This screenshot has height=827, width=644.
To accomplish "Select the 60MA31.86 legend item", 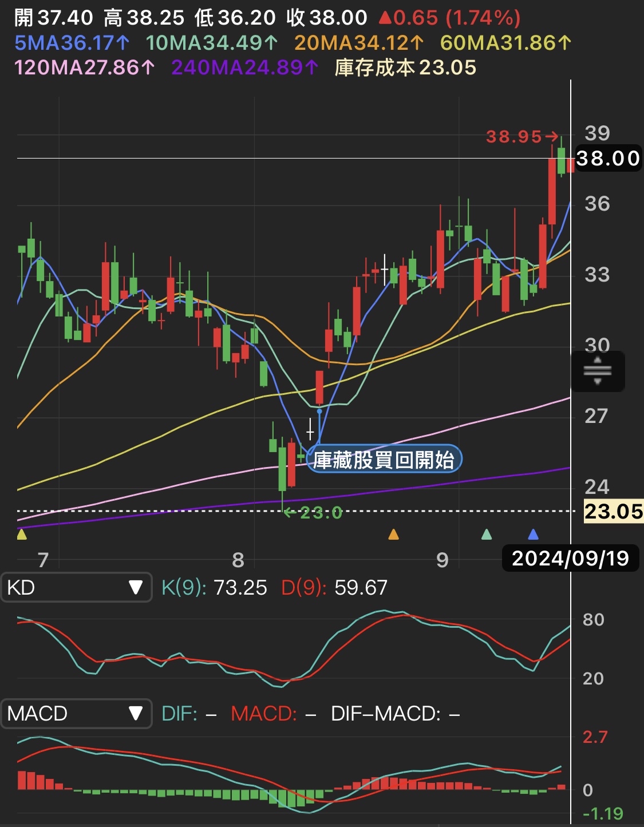I will point(505,43).
